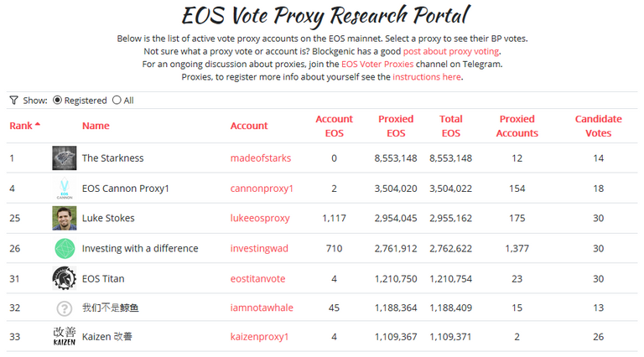Sort table by Rank column
The height and width of the screenshot is (357, 644).
pos(24,126)
